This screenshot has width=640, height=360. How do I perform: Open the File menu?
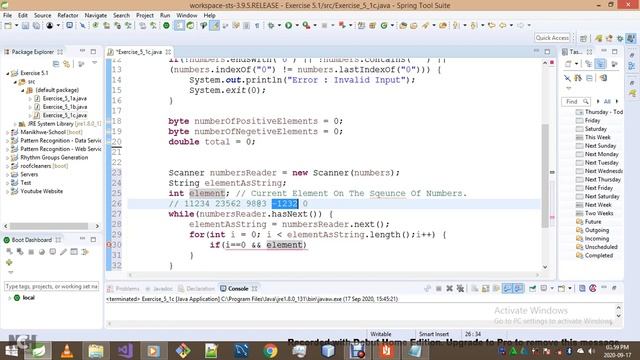tap(7, 15)
